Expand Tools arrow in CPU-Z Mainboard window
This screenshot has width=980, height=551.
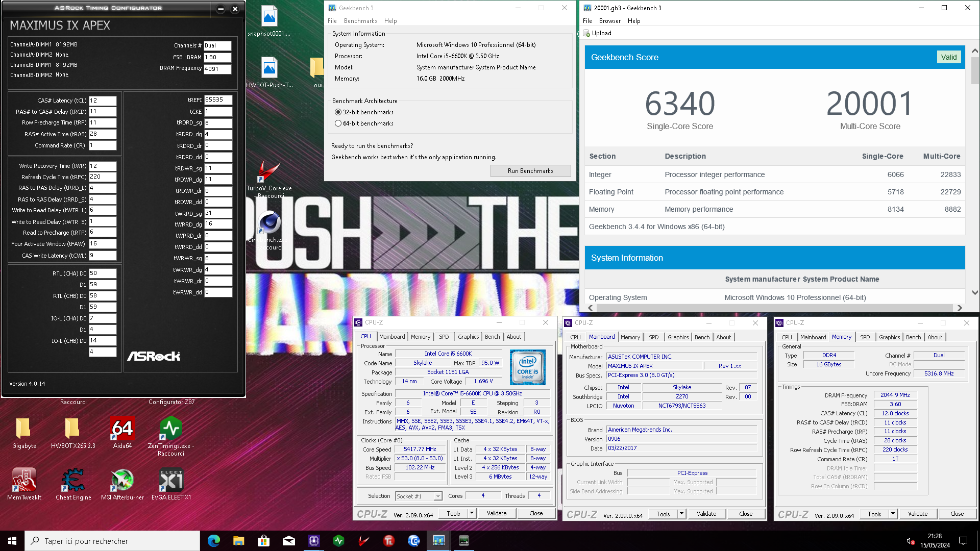[x=681, y=514]
